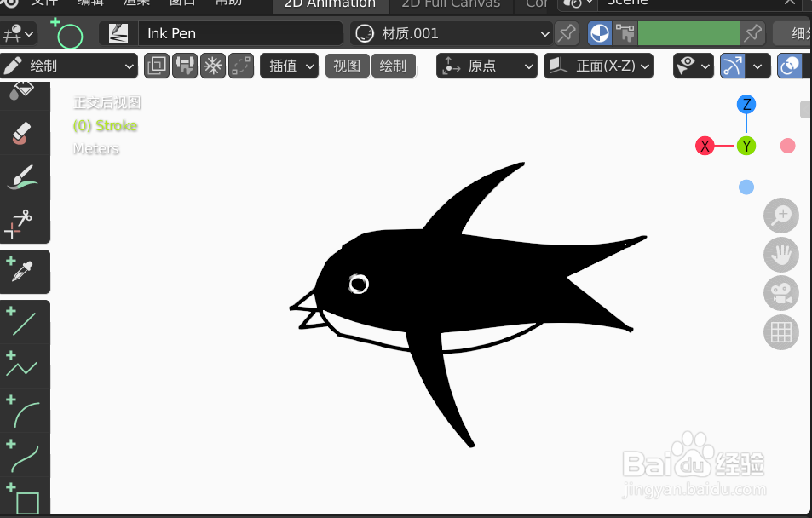Viewport: 812px width, 518px height.
Task: Select the Line tool
Action: [24, 321]
